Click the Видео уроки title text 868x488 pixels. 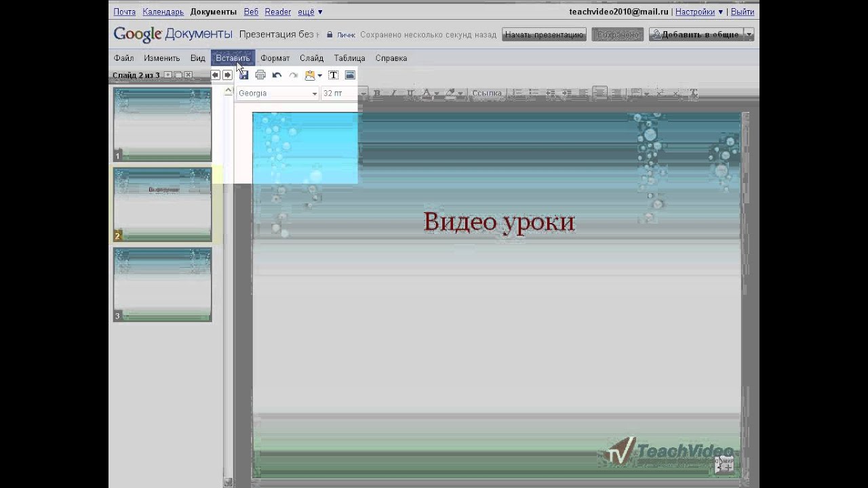499,222
